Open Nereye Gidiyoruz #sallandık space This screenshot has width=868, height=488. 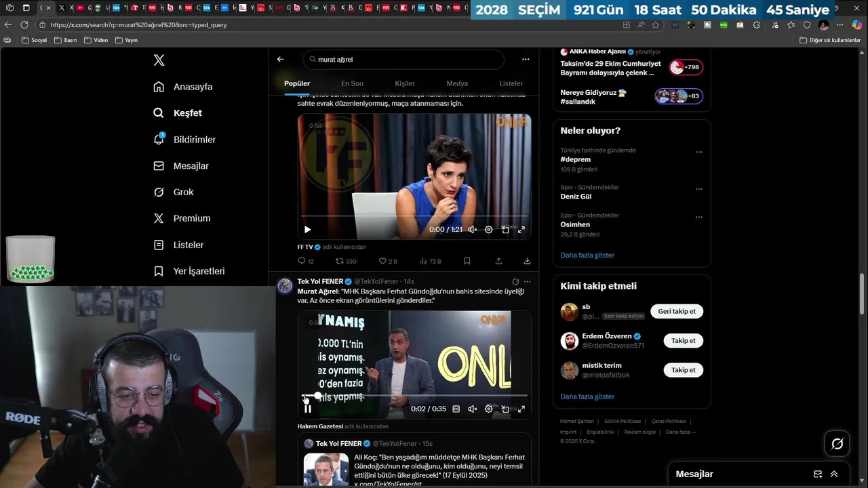pyautogui.click(x=631, y=97)
